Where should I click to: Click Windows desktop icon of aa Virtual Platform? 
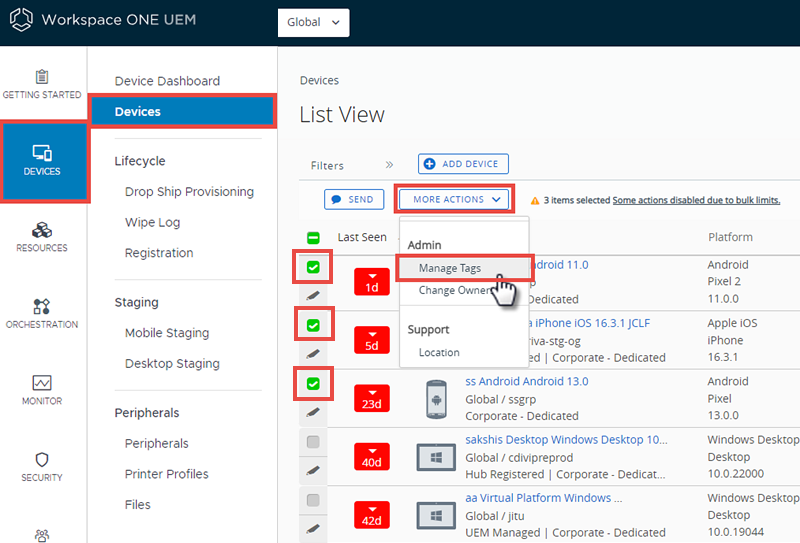click(x=436, y=515)
